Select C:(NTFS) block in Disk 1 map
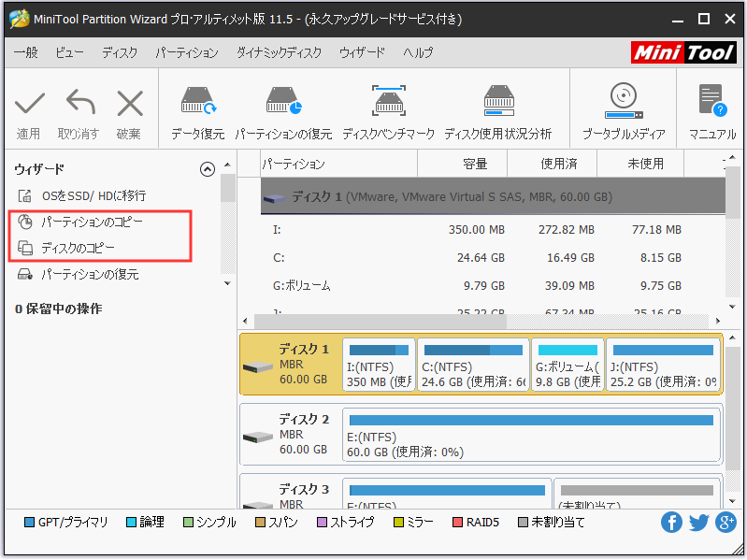This screenshot has width=747, height=560. click(473, 365)
